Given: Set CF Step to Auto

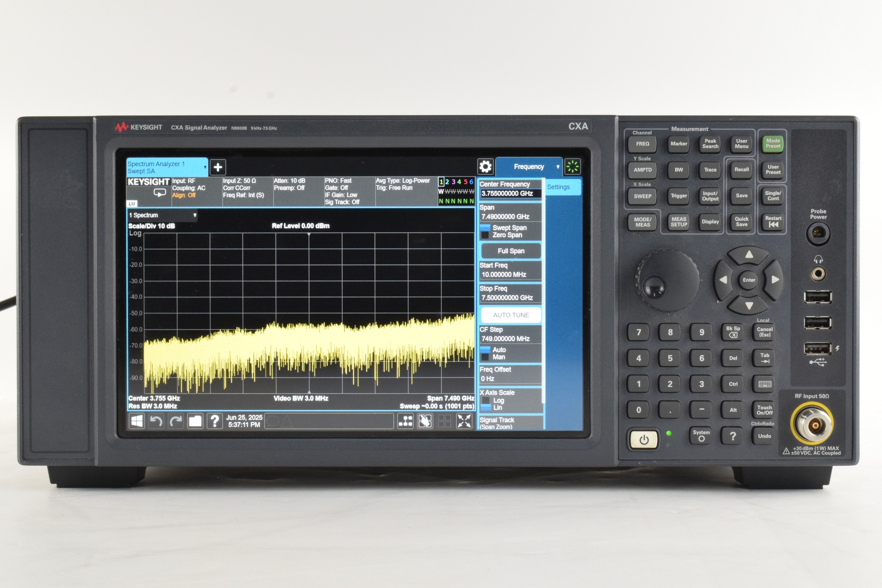Looking at the screenshot, I should [494, 349].
